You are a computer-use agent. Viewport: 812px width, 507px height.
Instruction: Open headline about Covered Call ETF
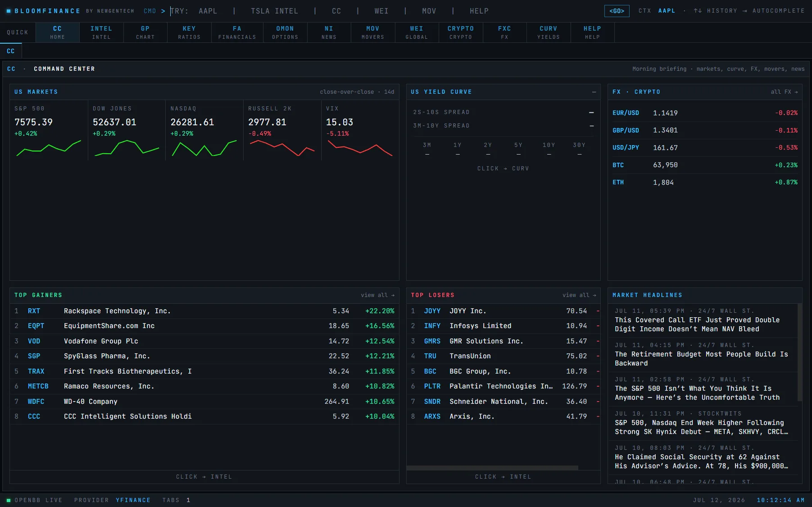[x=703, y=320]
